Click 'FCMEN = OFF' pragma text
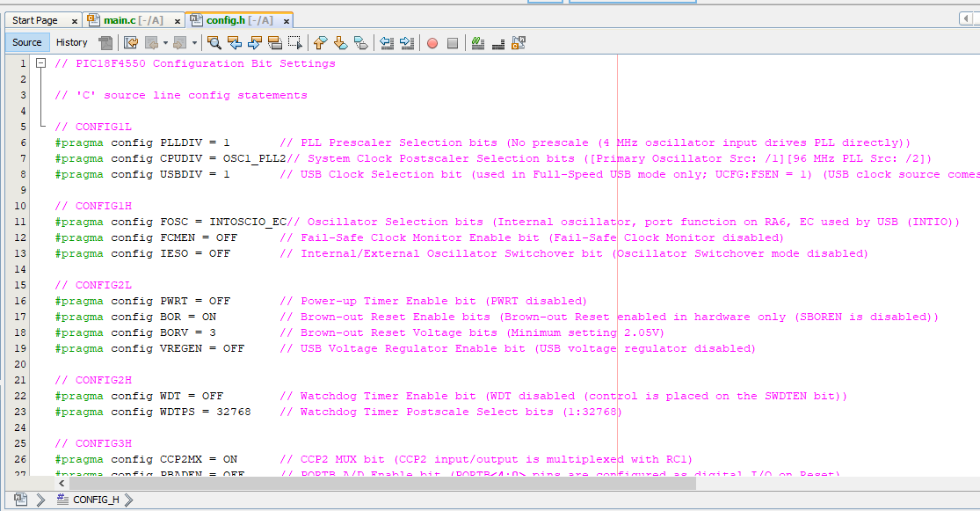The image size is (980, 511). [146, 237]
